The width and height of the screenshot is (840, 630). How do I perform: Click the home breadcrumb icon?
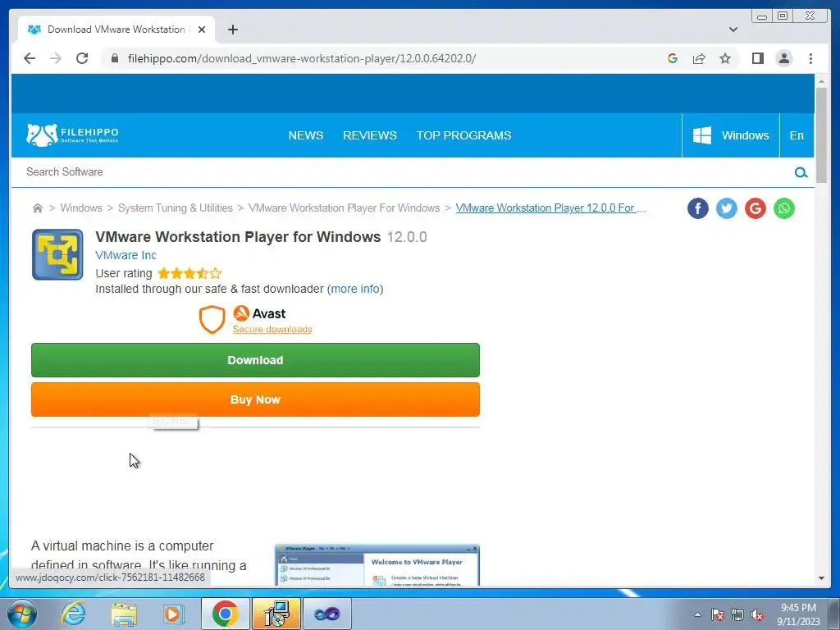38,208
